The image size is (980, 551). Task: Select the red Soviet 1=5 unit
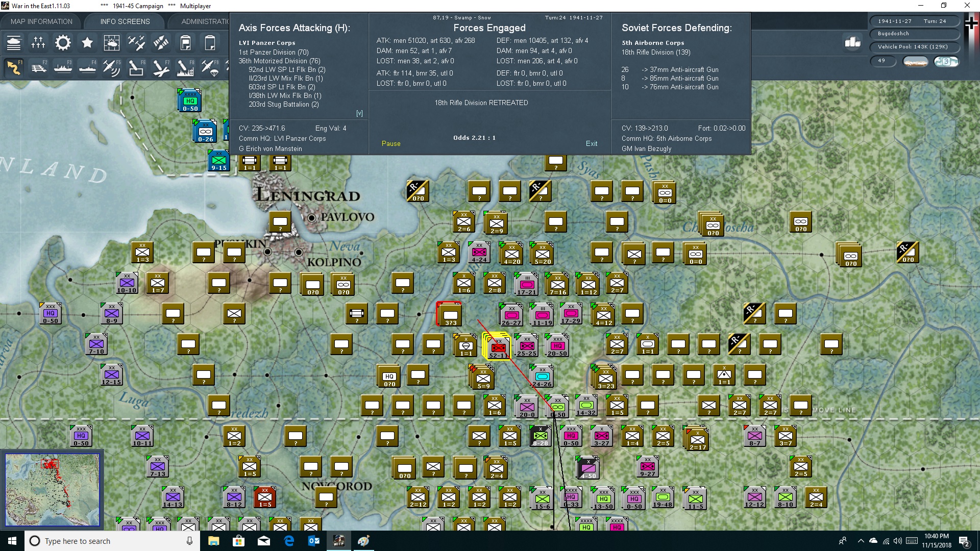point(264,496)
